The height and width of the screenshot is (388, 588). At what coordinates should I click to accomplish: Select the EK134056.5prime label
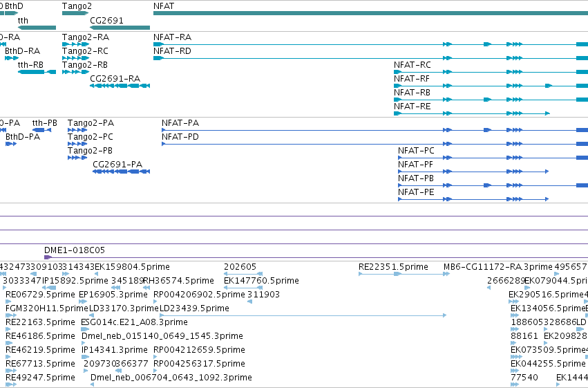coord(548,308)
